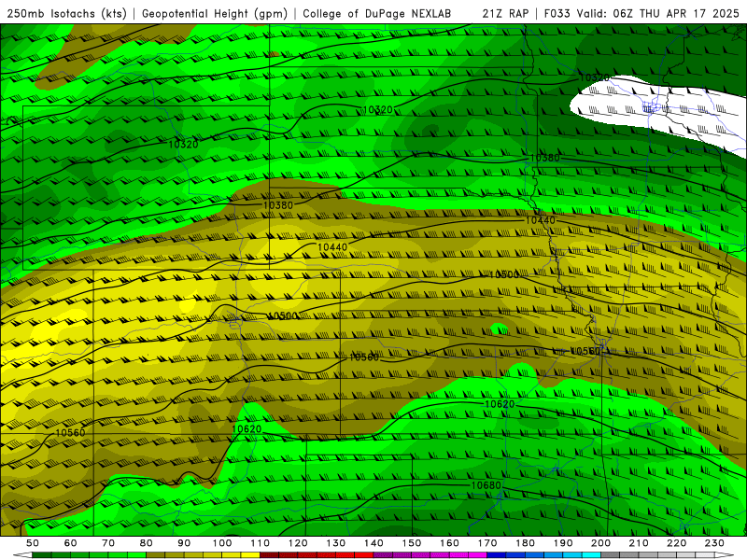The image size is (747, 560).
Task: Select the 130 value on the color scale
Action: pyautogui.click(x=336, y=543)
